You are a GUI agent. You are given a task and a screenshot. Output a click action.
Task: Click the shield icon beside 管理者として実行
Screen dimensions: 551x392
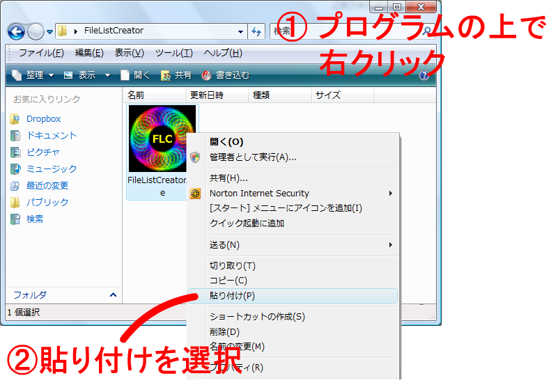point(195,157)
